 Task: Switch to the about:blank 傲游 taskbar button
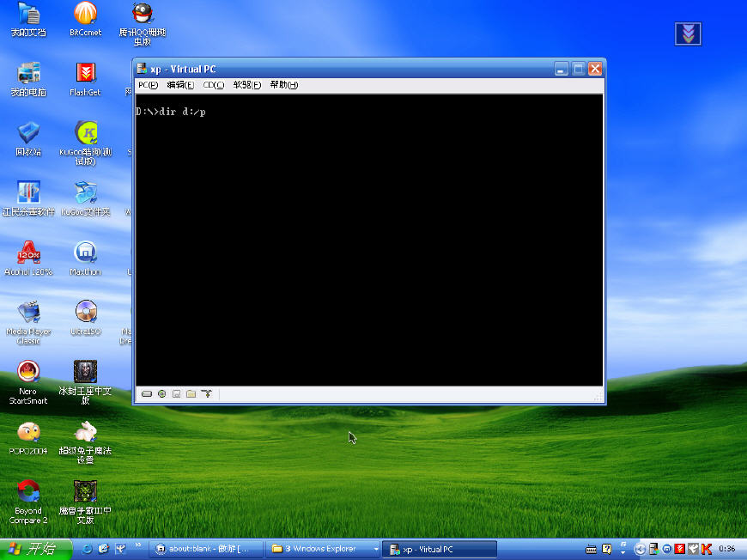pos(207,549)
